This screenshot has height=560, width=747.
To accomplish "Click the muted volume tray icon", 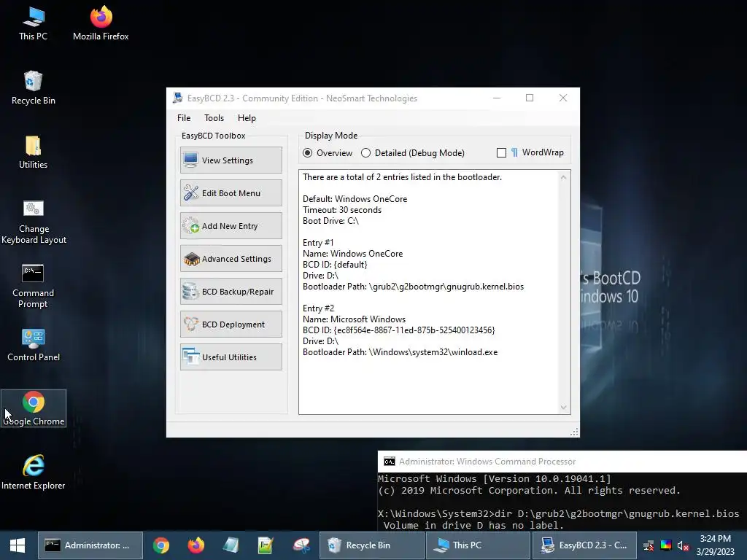I will point(683,545).
